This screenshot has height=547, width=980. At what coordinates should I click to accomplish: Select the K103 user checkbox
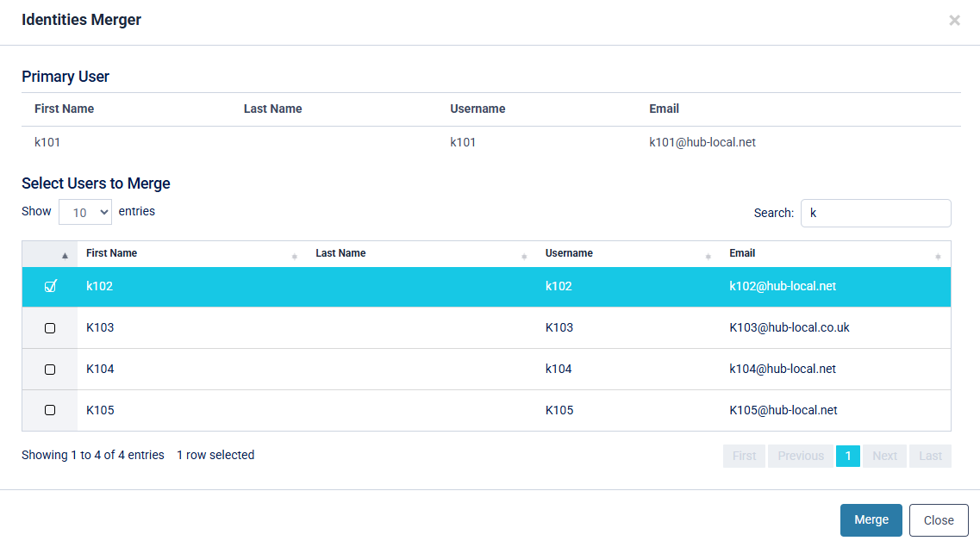(x=50, y=328)
